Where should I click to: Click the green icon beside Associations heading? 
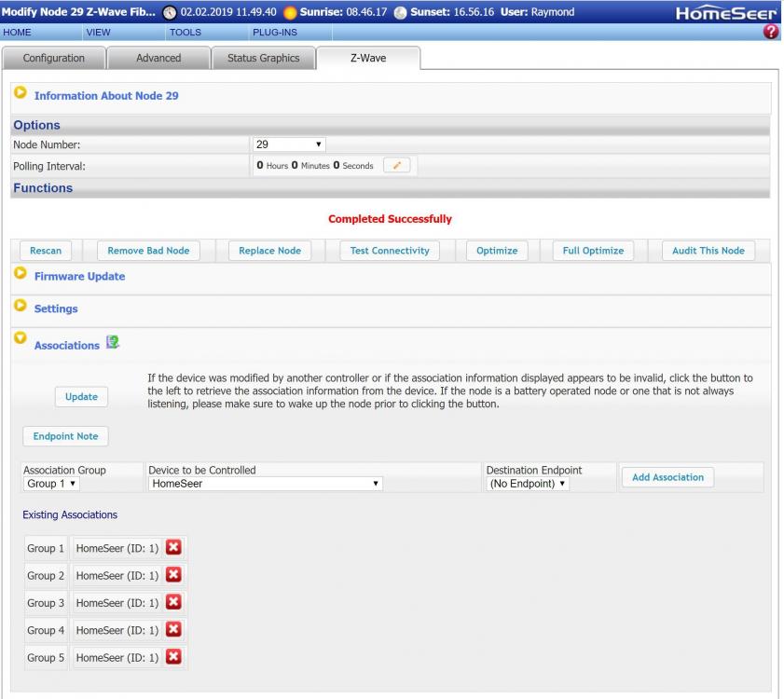click(x=113, y=345)
